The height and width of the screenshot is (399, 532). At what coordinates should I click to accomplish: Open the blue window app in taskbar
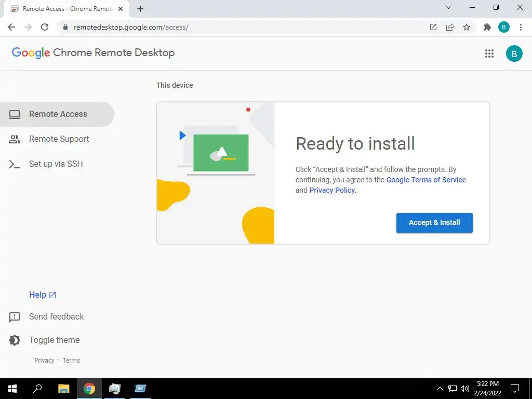(x=140, y=389)
